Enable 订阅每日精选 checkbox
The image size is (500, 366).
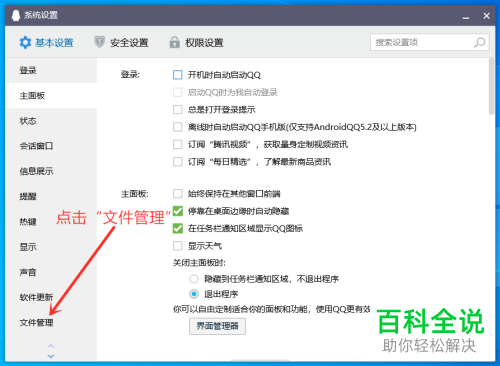click(x=178, y=162)
